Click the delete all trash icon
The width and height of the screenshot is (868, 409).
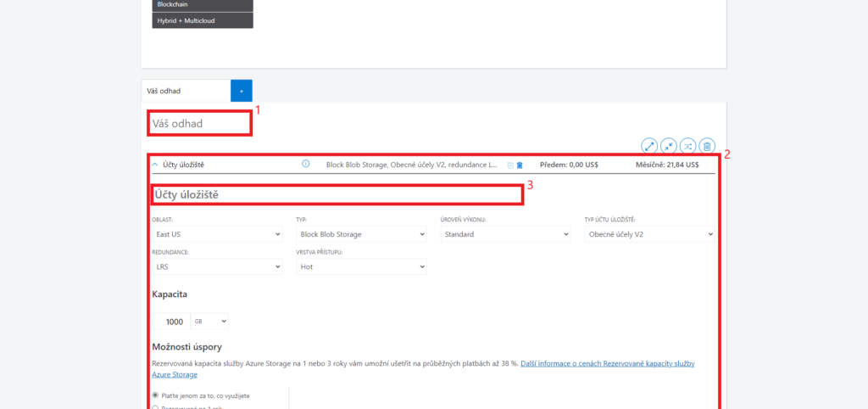coord(707,146)
